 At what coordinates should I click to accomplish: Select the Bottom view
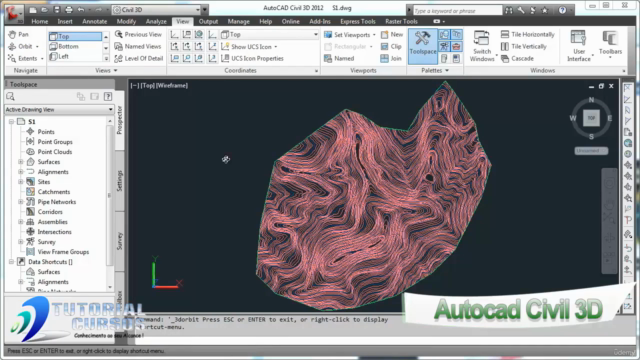75,47
